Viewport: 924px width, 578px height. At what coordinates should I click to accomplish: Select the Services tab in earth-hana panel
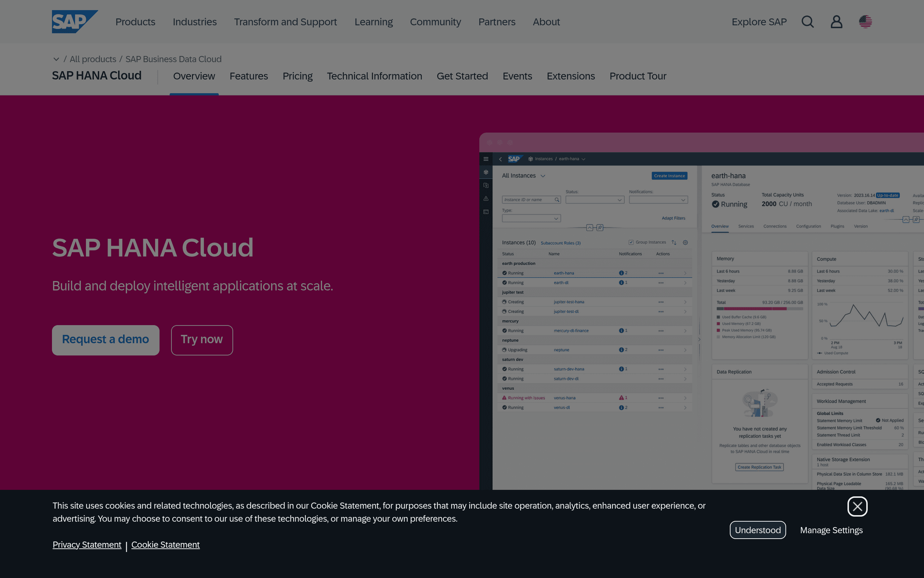[746, 226]
